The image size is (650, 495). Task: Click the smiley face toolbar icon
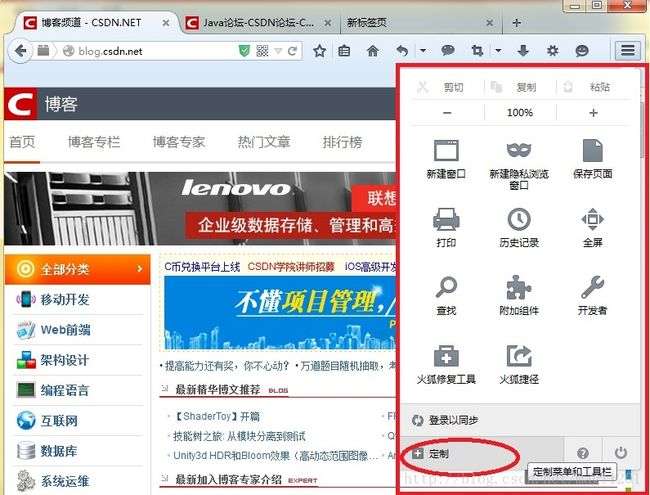click(x=582, y=51)
